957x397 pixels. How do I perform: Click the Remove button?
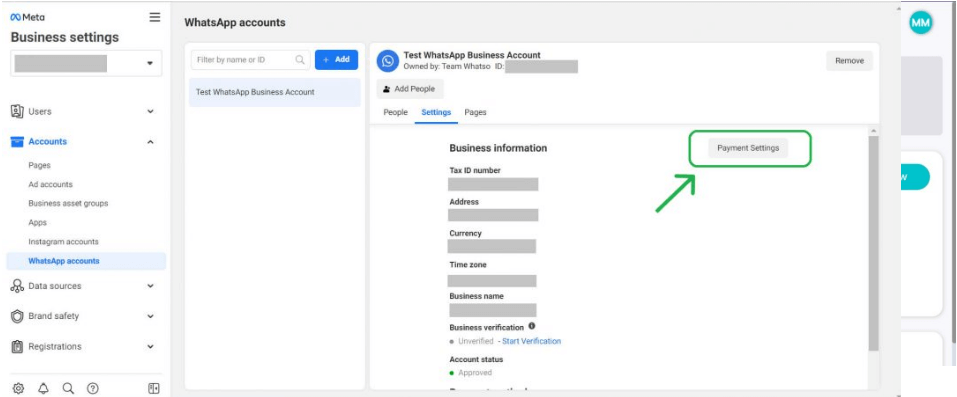(850, 61)
